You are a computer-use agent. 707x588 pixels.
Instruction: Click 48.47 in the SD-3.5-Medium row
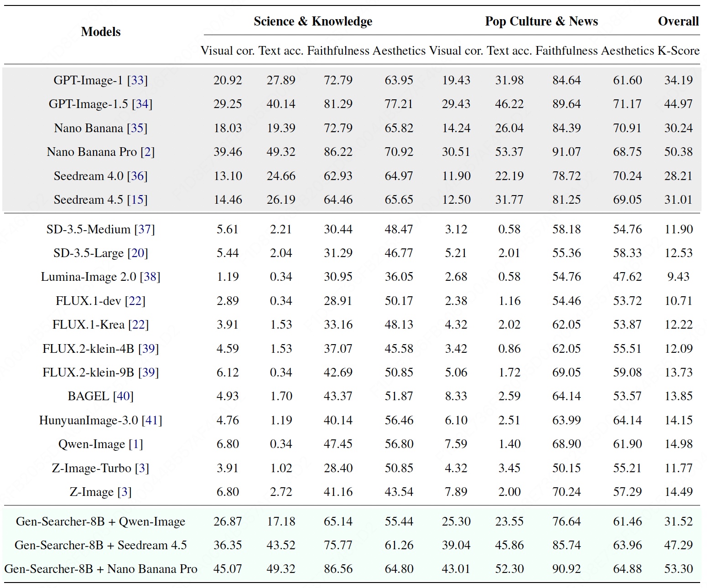(399, 229)
